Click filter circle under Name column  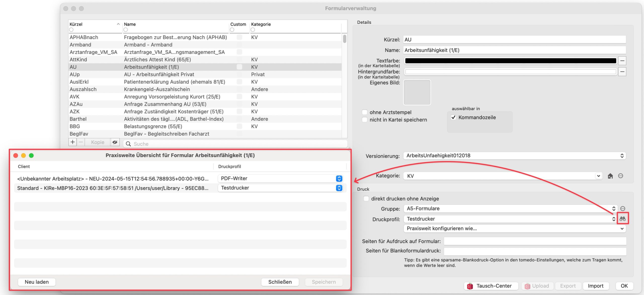[x=126, y=30]
